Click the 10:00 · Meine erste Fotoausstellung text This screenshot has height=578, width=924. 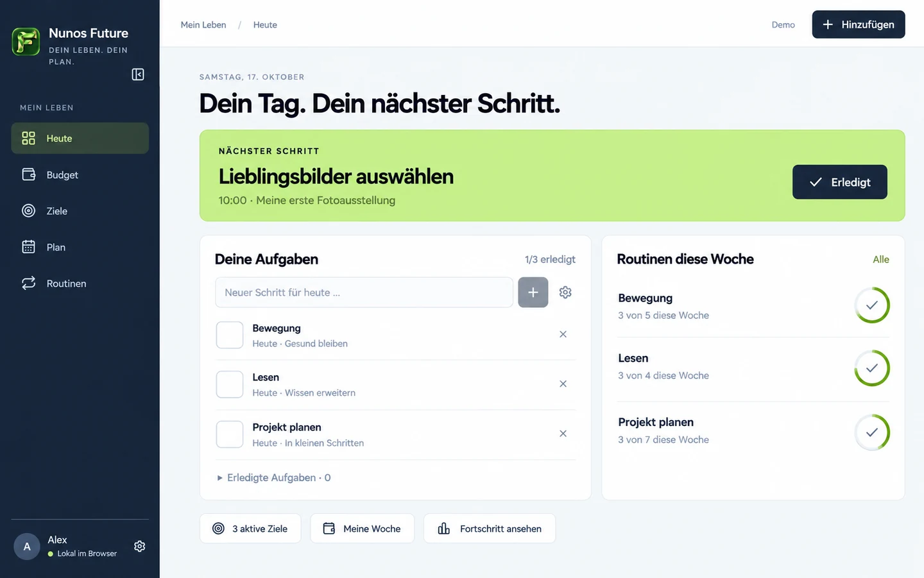pyautogui.click(x=307, y=200)
